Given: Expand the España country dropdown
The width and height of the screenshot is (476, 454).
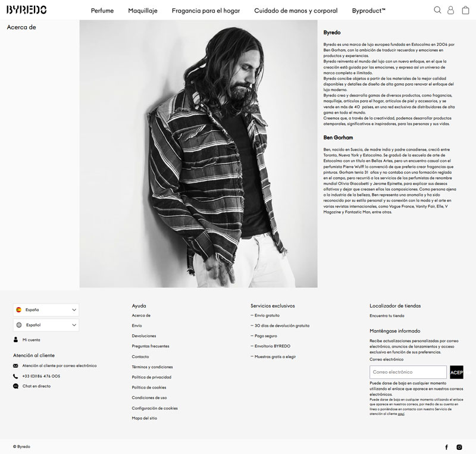Looking at the screenshot, I should 46,310.
